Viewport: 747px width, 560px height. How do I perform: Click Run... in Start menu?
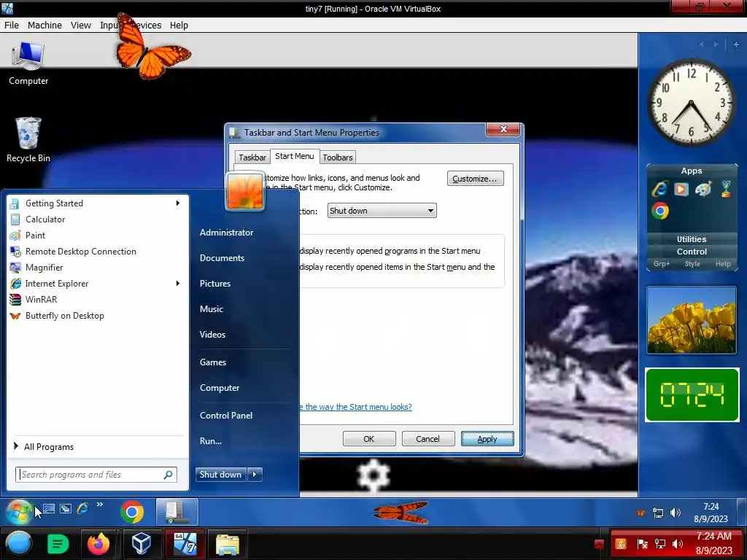tap(211, 441)
